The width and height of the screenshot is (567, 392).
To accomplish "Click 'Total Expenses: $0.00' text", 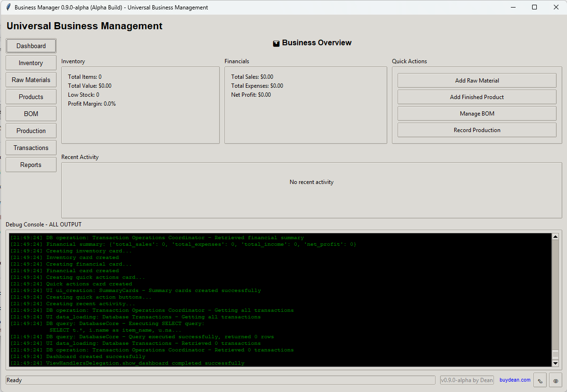I will pos(257,85).
